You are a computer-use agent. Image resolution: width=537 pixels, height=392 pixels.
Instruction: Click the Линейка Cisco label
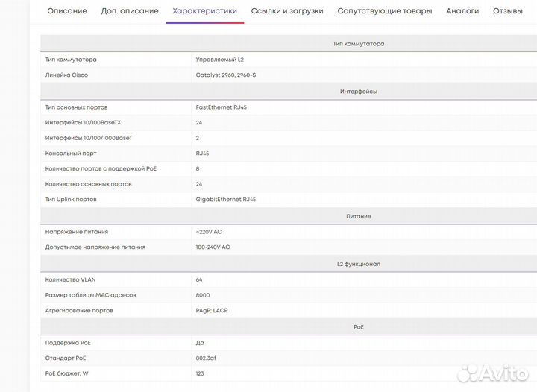[x=66, y=75]
